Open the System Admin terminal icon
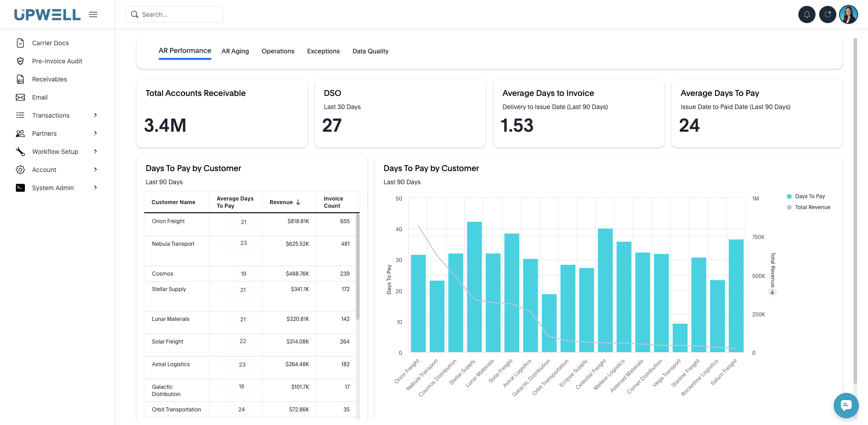The height and width of the screenshot is (425, 868). 20,188
